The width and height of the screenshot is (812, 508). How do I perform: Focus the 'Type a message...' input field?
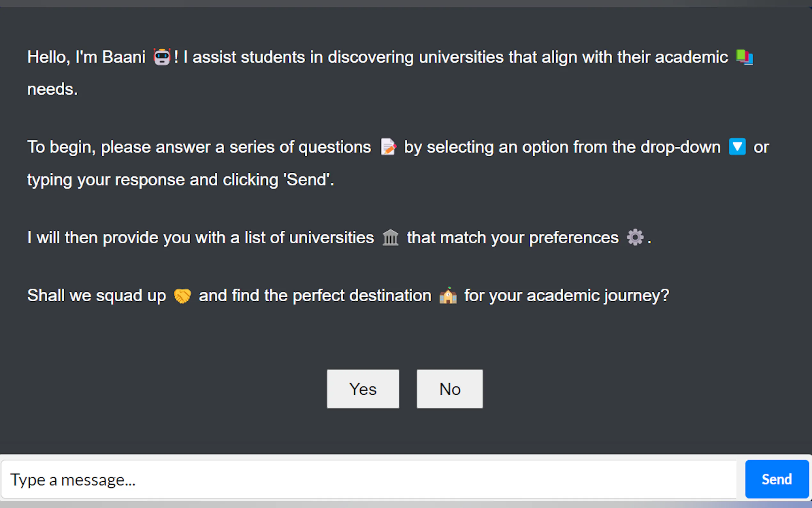click(369, 480)
